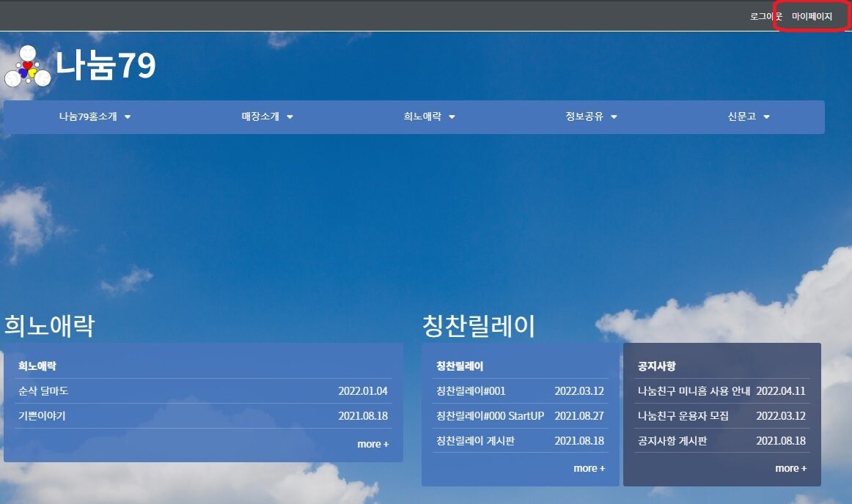Click more + in 공지사항 panel
Screen dimensions: 852x504
790,468
